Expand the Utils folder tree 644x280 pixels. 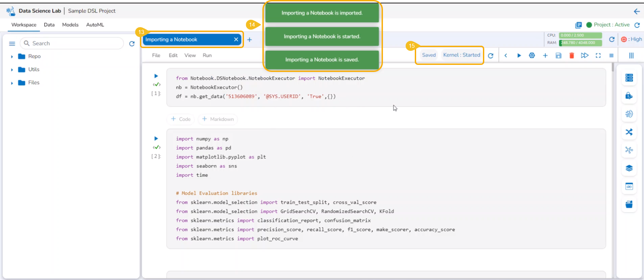point(12,70)
